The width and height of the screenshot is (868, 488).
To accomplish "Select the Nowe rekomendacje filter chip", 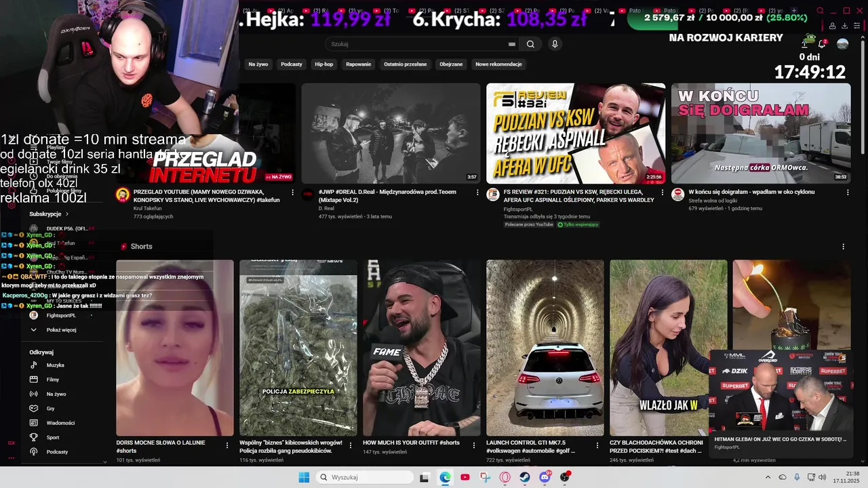I will click(498, 64).
